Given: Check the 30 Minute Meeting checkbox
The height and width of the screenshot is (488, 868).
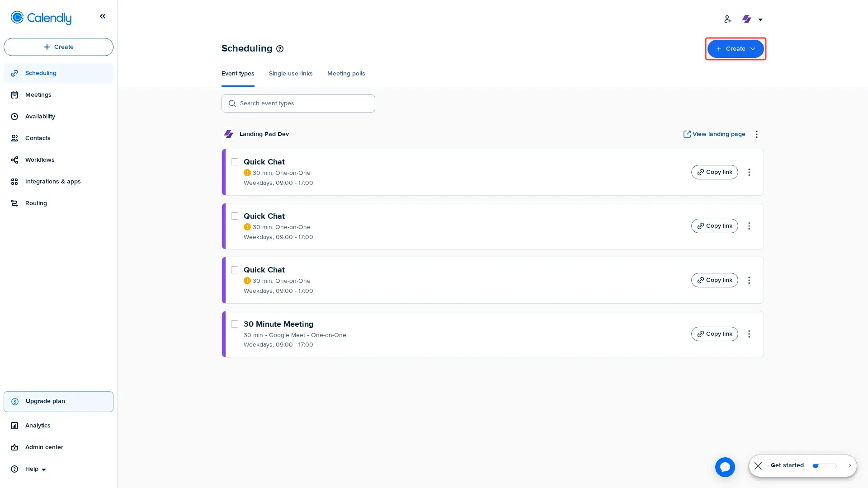Looking at the screenshot, I should 235,324.
